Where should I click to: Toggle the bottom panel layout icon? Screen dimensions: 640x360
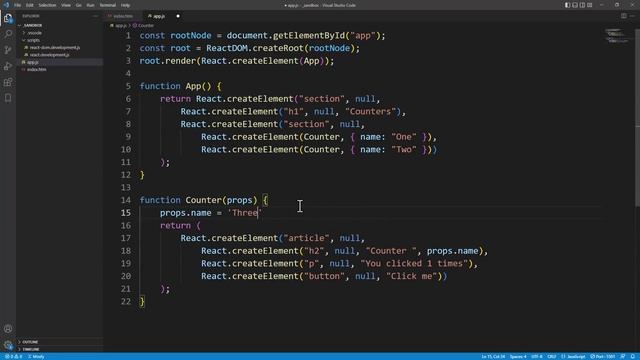pos(575,5)
